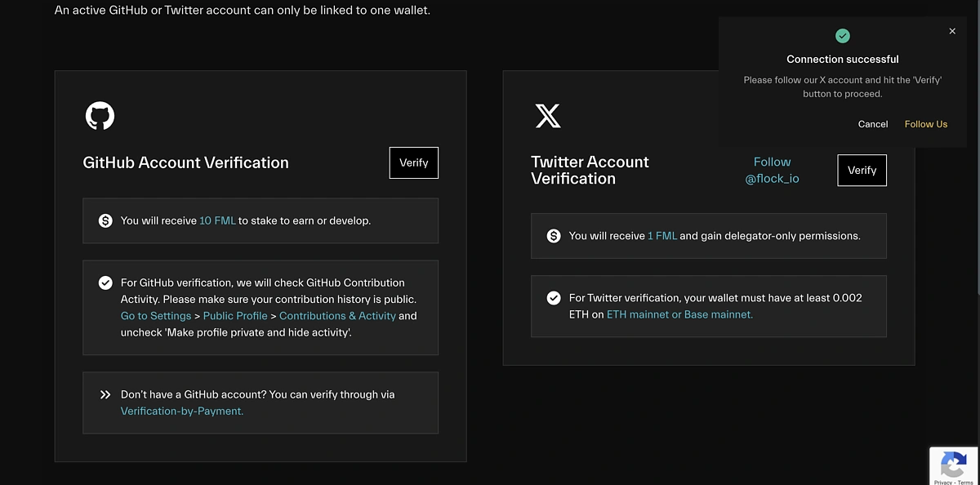The width and height of the screenshot is (980, 485).
Task: Click 'to stake to earn or develop' text
Action: (x=305, y=220)
